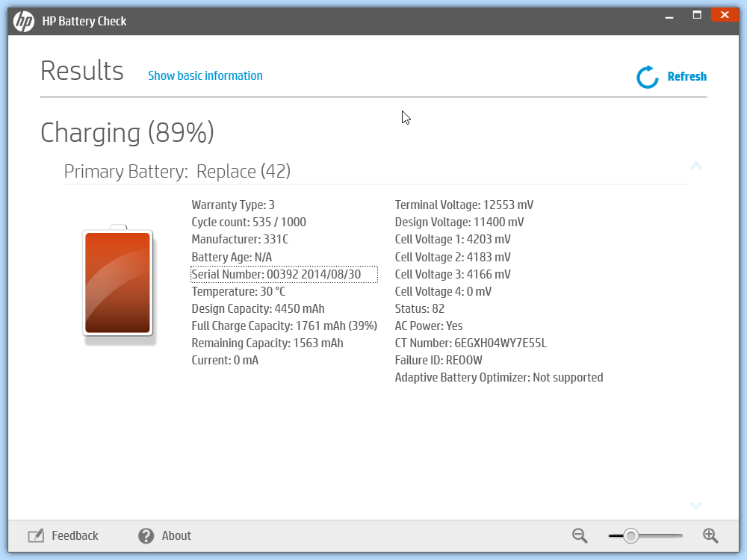The image size is (747, 560).
Task: Click the down chevron near bottom right
Action: [x=696, y=505]
